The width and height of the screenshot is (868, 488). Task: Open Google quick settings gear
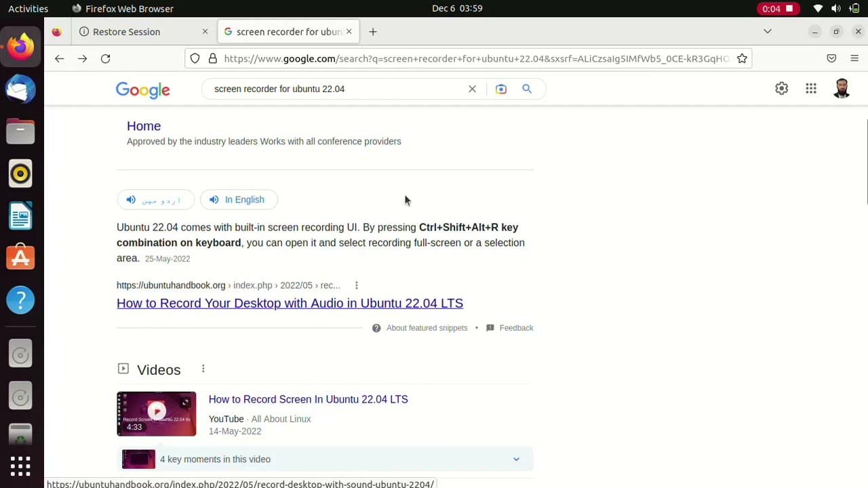(782, 89)
